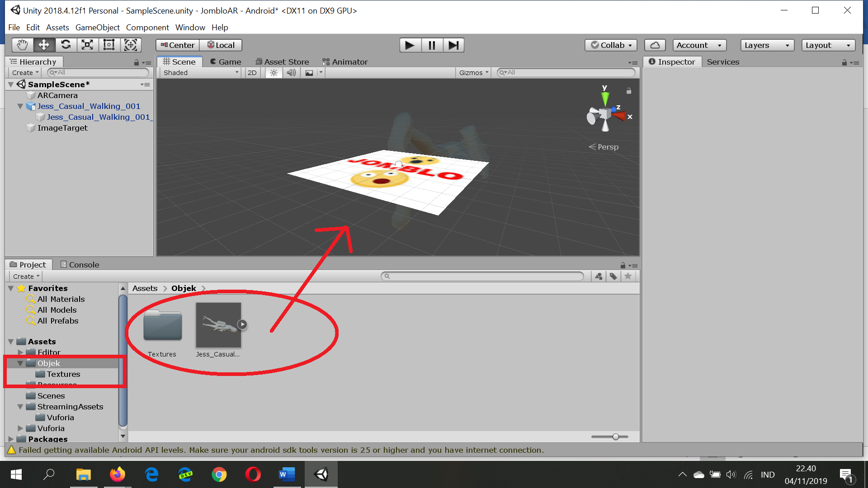
Task: Switch to the Animator tab
Action: coord(345,62)
